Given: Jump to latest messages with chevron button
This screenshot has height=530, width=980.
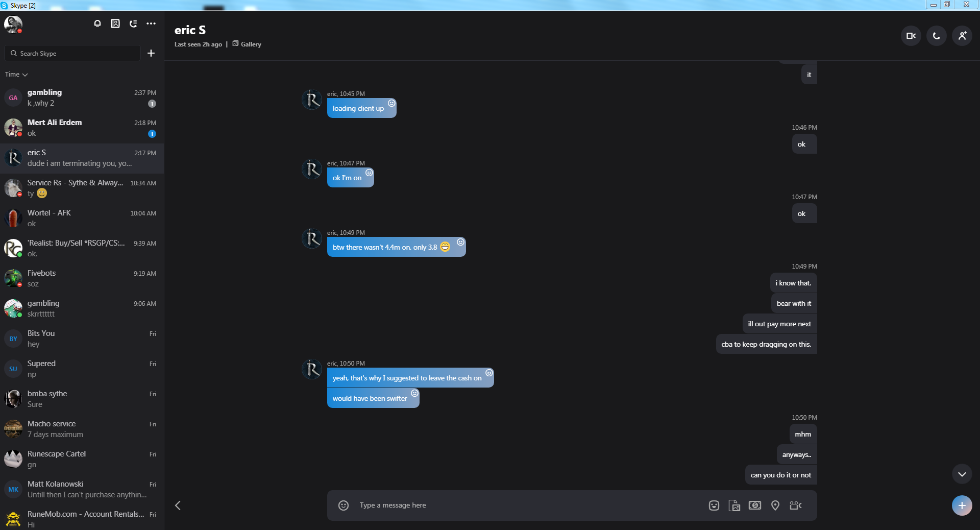Looking at the screenshot, I should point(962,474).
